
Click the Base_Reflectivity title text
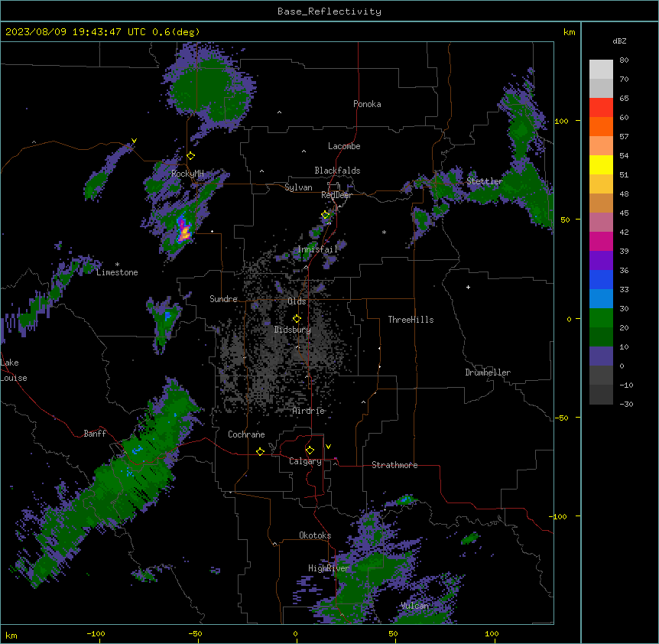click(x=329, y=11)
